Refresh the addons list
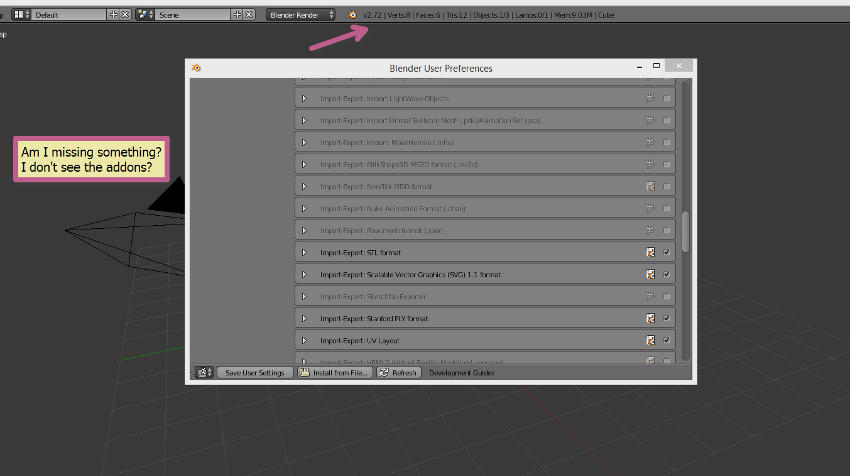850x476 pixels. [x=398, y=372]
